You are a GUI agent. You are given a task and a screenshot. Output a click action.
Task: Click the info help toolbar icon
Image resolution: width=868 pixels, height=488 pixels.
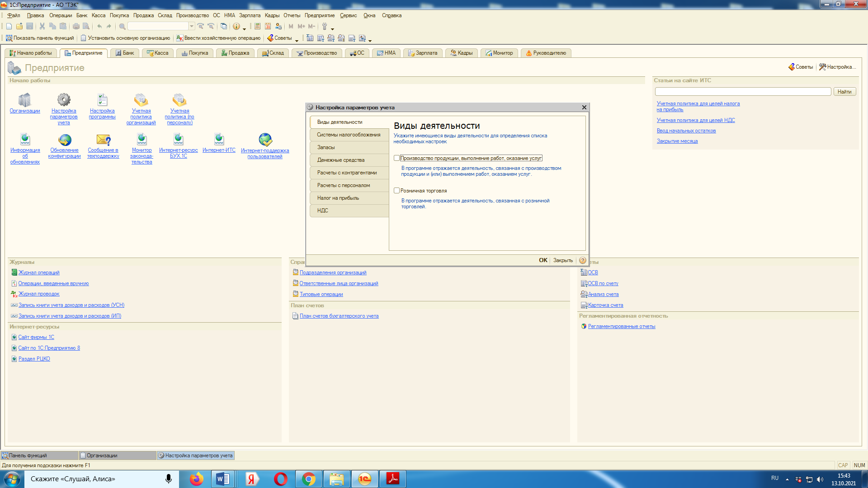[x=236, y=26]
